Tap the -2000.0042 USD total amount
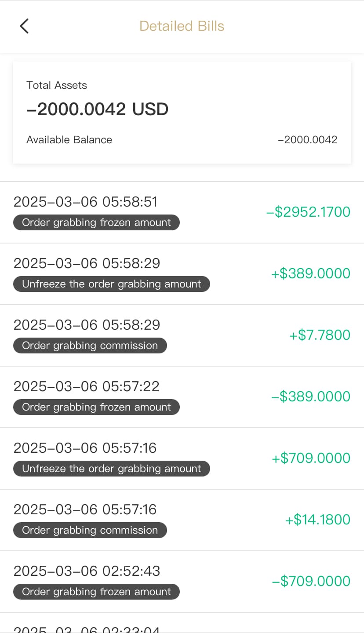Screen dimensions: 364x633 click(x=97, y=109)
